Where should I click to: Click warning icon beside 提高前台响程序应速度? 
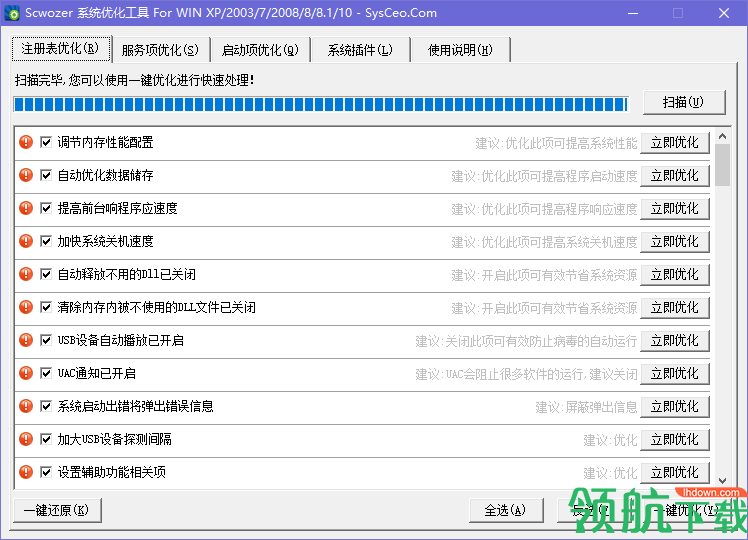[26, 208]
